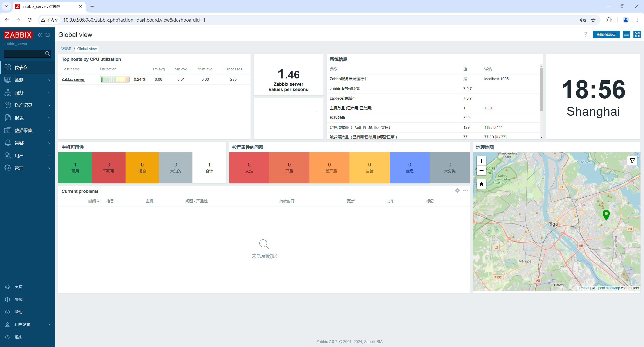
Task: Click the red 灾难 severity block
Action: point(249,168)
